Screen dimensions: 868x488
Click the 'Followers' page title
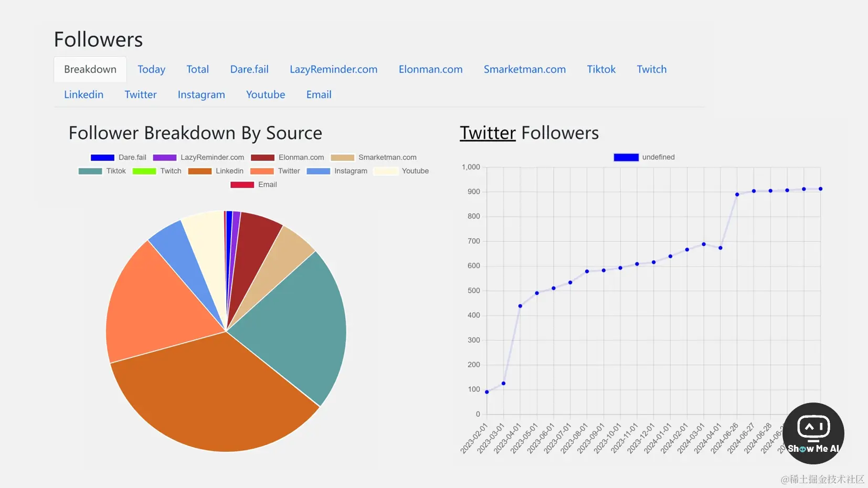click(98, 40)
